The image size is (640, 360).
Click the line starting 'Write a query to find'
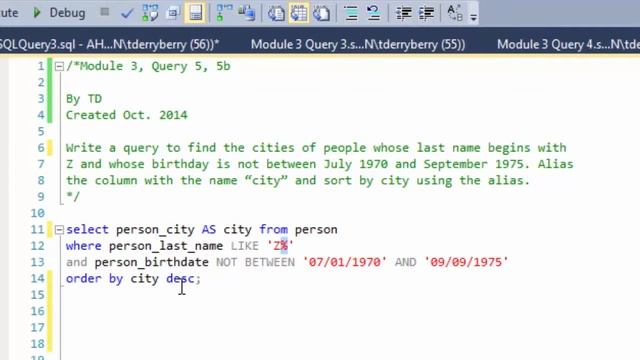(x=316, y=148)
